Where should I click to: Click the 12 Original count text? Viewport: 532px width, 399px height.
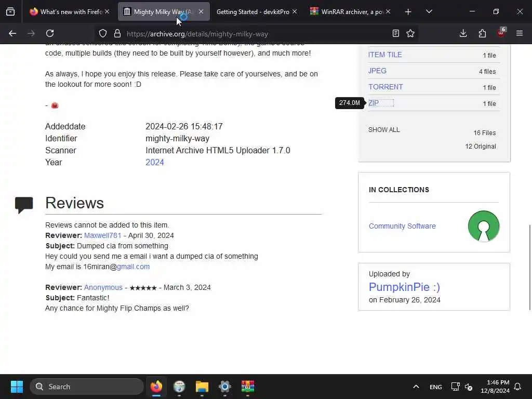(481, 146)
